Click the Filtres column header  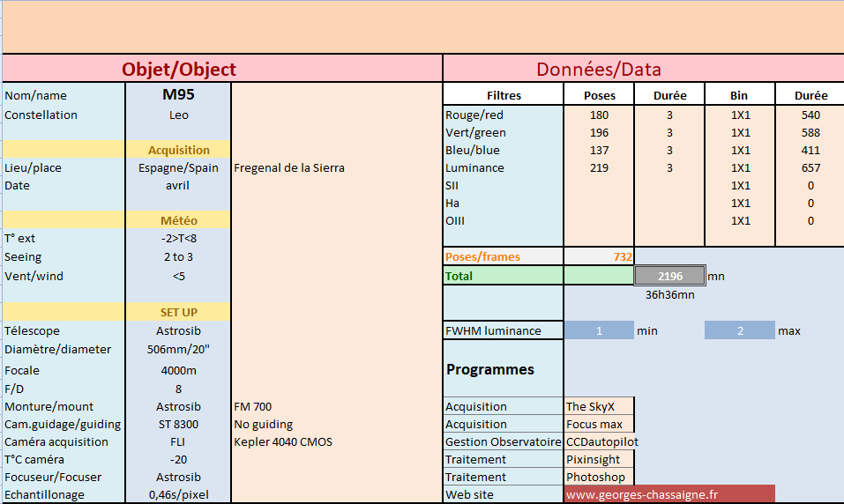(503, 94)
